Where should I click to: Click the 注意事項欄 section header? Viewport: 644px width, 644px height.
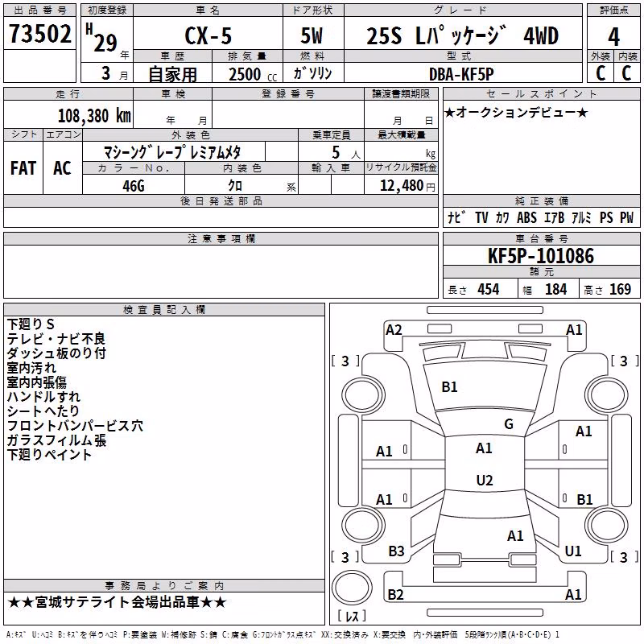221,238
